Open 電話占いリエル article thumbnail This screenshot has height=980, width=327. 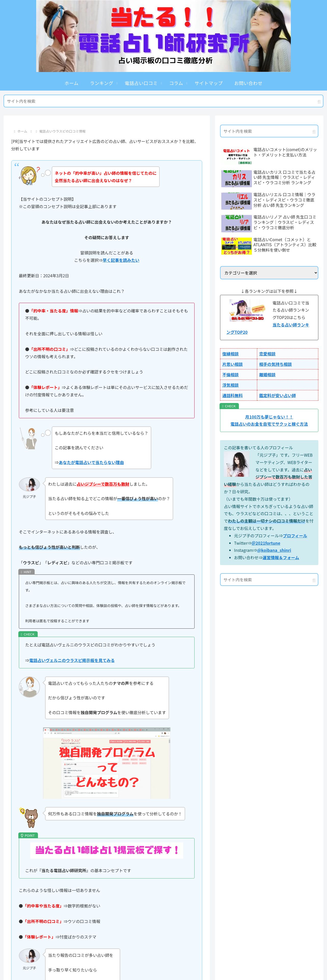[236, 201]
